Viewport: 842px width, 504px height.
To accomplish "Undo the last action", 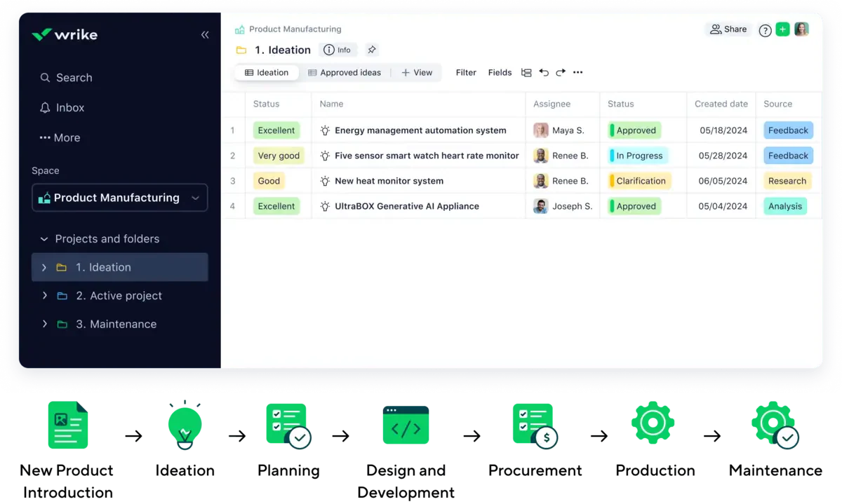I will (x=544, y=72).
